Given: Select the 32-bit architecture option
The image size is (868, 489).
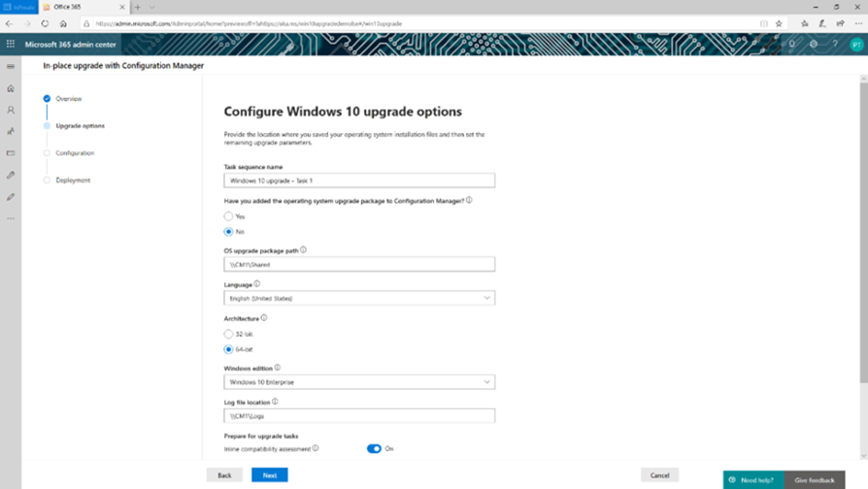Looking at the screenshot, I should 228,334.
